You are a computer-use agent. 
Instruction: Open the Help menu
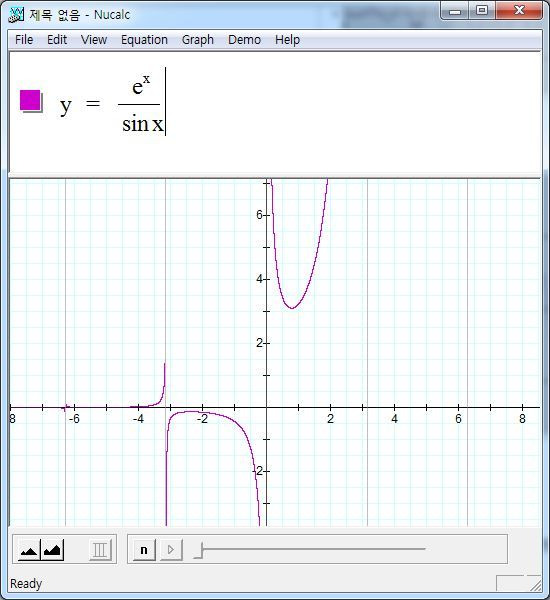[287, 40]
